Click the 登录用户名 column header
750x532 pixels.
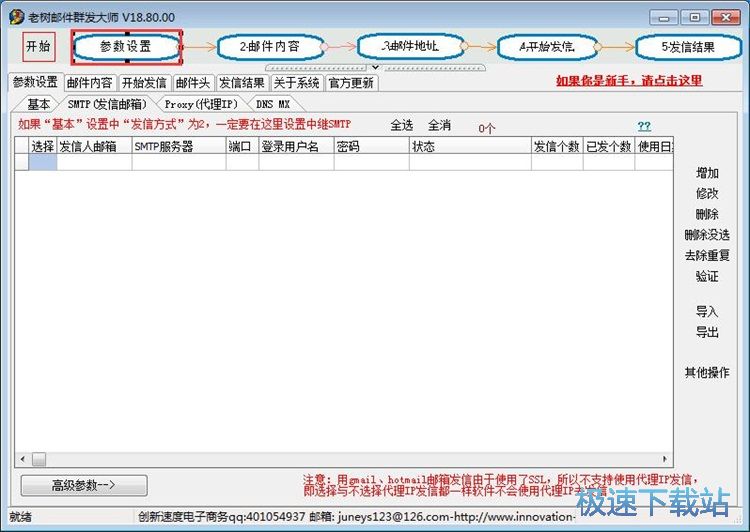[297, 146]
